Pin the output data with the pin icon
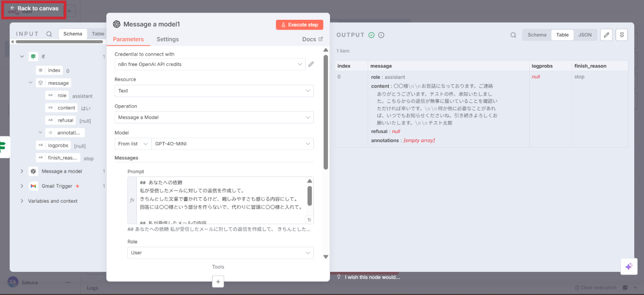The width and height of the screenshot is (644, 295). (621, 35)
